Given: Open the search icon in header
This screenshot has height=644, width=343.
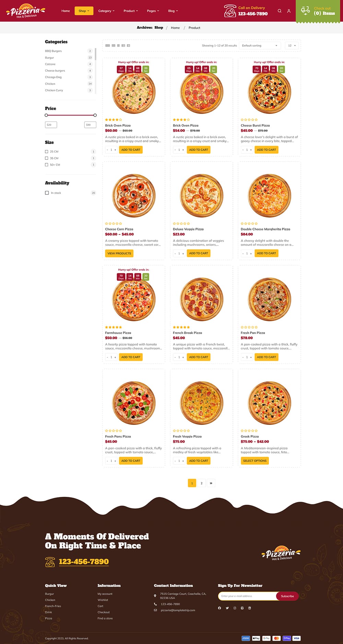Looking at the screenshot, I should pyautogui.click(x=280, y=11).
